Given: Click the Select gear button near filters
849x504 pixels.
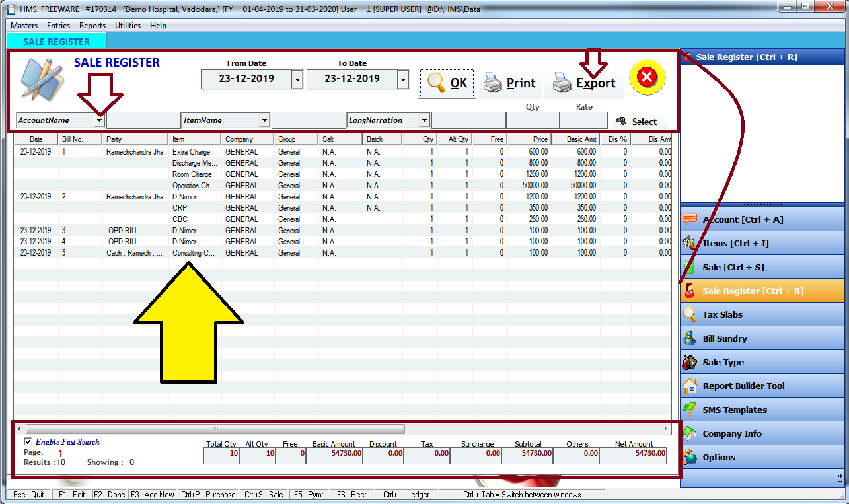Looking at the screenshot, I should coord(638,122).
